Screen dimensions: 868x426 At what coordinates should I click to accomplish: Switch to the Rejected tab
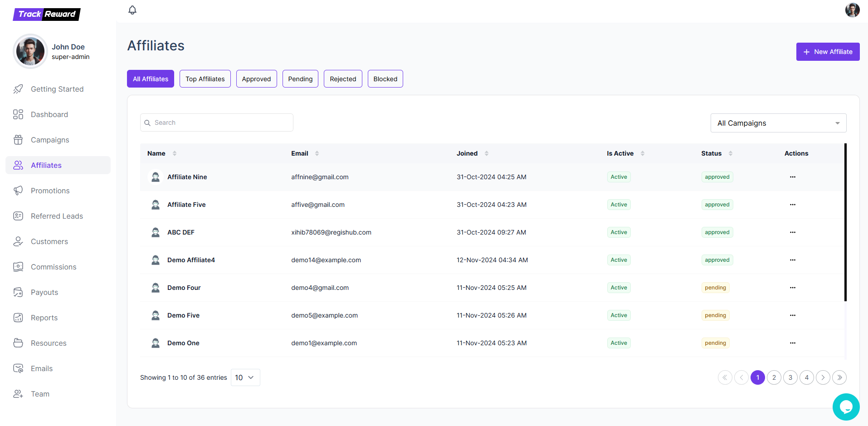(x=343, y=79)
